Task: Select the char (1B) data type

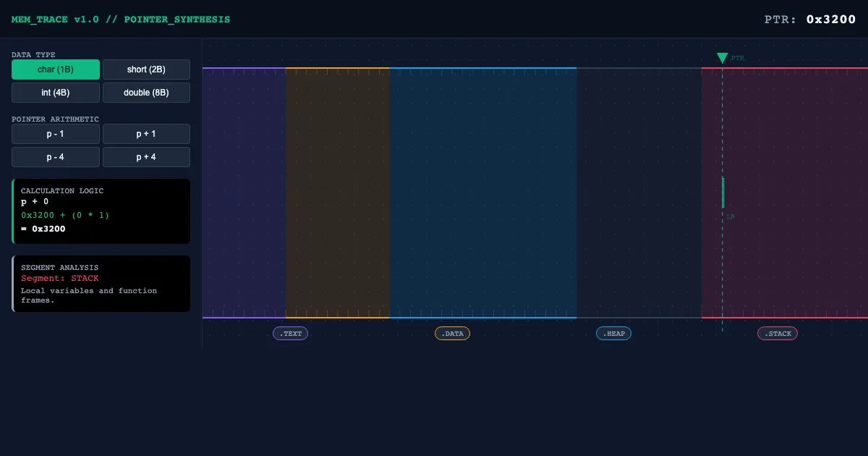Action: tap(56, 69)
